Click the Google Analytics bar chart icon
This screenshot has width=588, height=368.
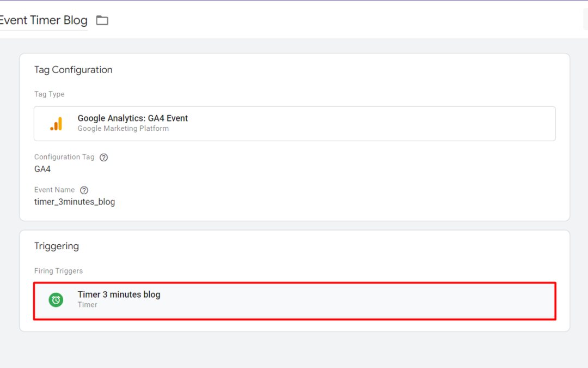56,124
